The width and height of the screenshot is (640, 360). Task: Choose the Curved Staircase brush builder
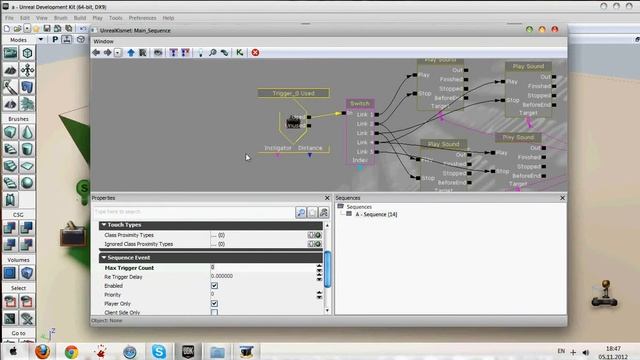10,149
